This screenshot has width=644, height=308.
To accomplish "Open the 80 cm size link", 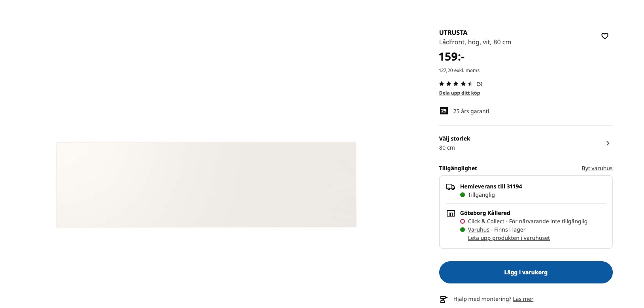I will coord(502,42).
